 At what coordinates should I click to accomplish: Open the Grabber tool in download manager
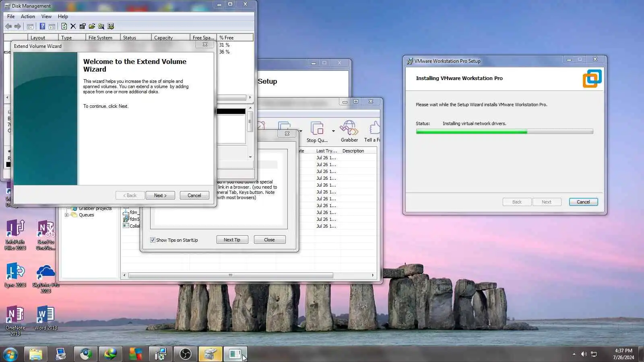(349, 132)
